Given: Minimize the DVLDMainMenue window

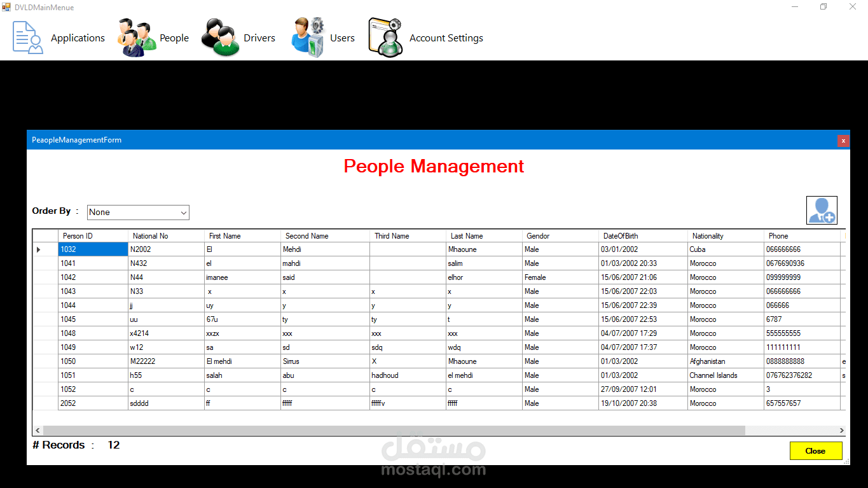Looking at the screenshot, I should point(795,6).
